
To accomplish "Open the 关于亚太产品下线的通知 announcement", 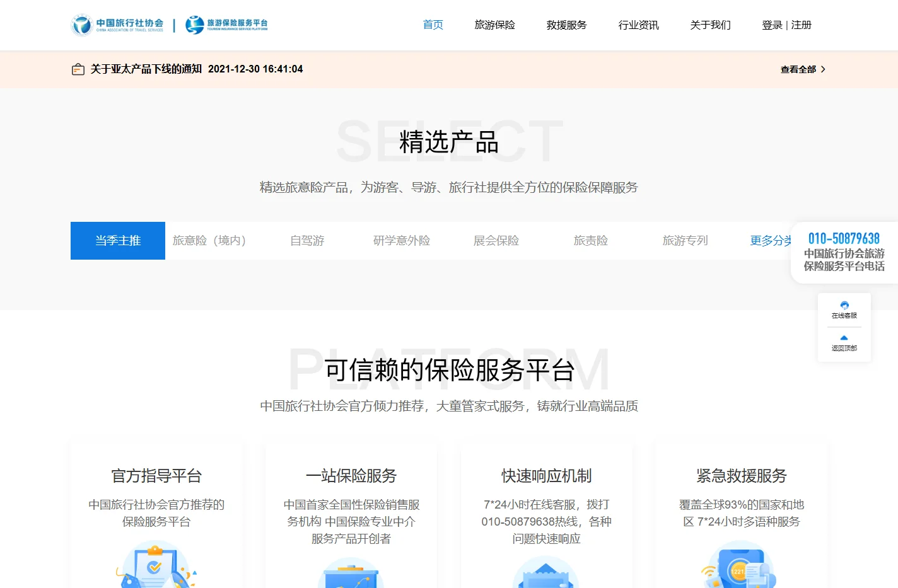I will click(x=146, y=69).
